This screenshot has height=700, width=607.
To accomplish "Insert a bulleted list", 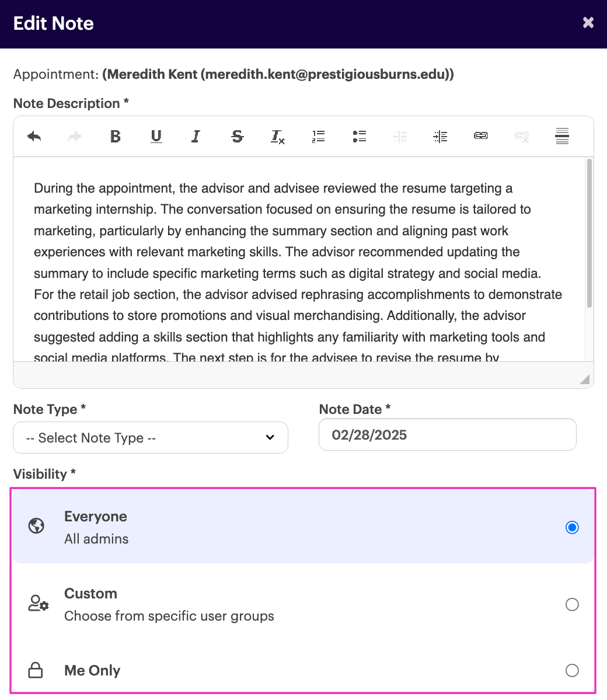I will click(x=359, y=137).
